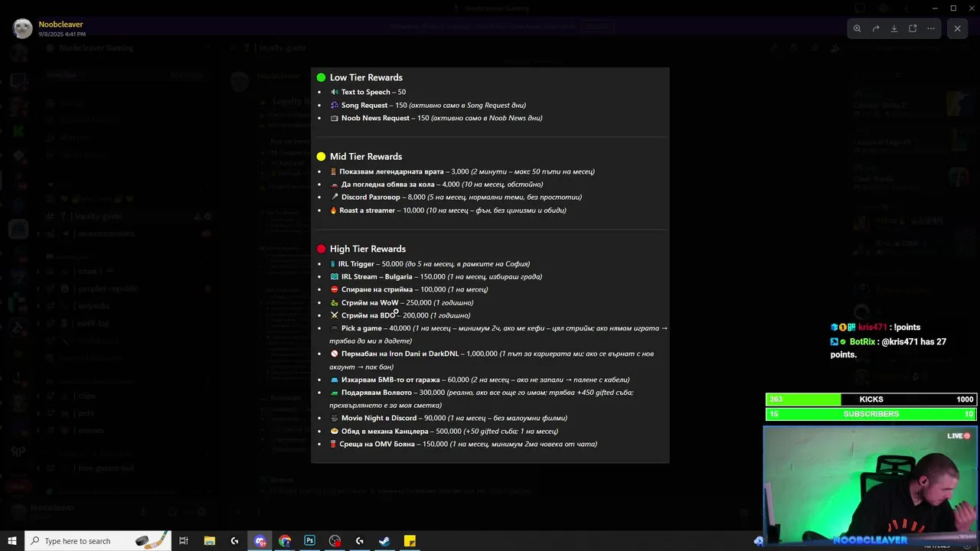This screenshot has width=980, height=551.
Task: Click the Подарявам Волвото – 300,000 line
Action: 482,399
